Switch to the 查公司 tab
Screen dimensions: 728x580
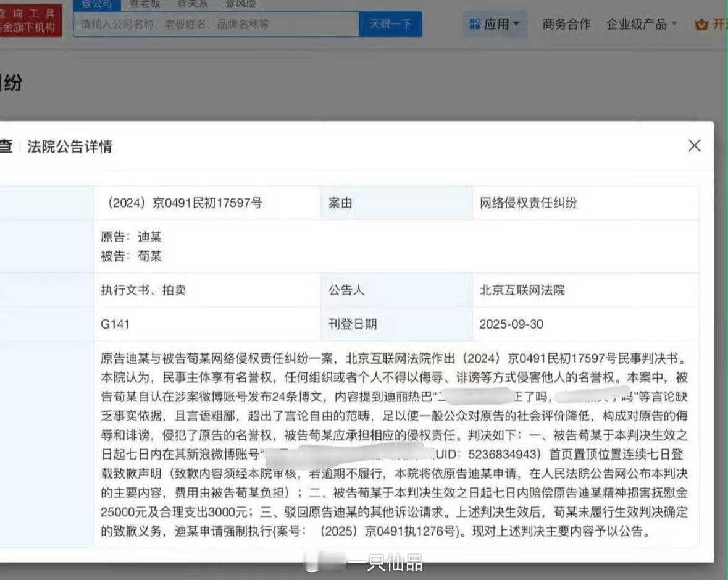click(97, 4)
